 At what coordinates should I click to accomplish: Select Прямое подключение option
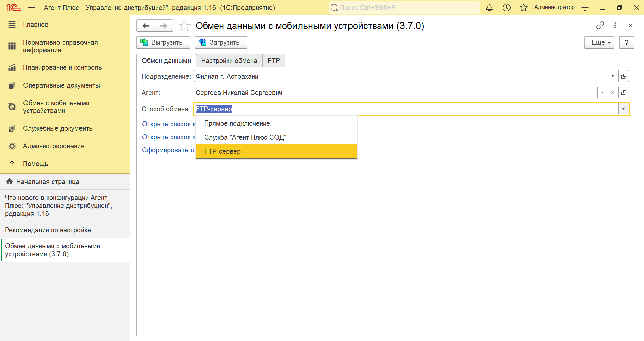pyautogui.click(x=276, y=123)
